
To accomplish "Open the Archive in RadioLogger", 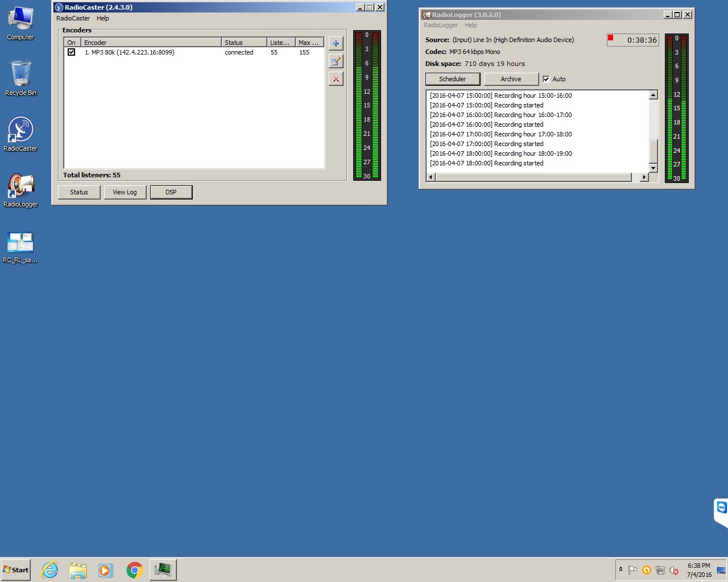I will (x=511, y=79).
